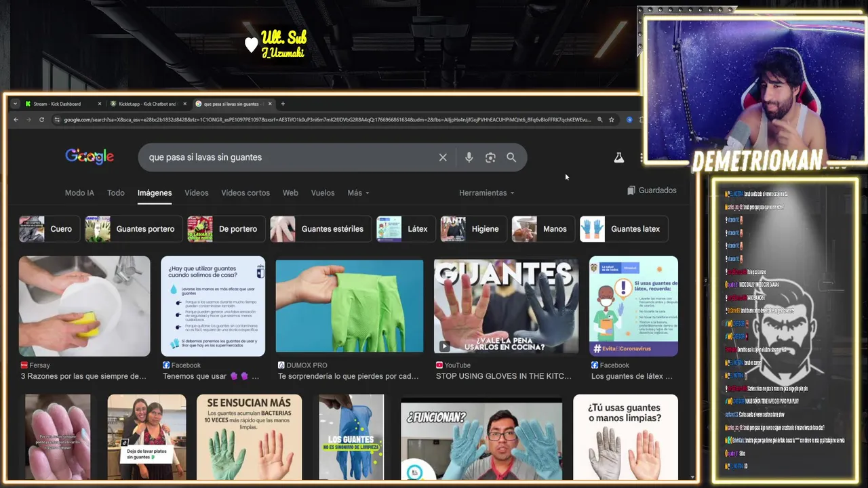This screenshot has width=868, height=488.
Task: Click the zoom magnifier icon in address bar
Action: 599,120
